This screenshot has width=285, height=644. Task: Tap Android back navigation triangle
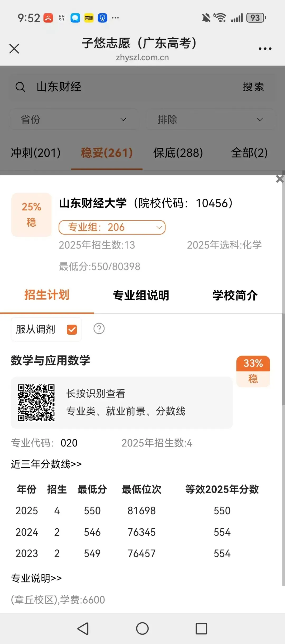pyautogui.click(x=83, y=629)
